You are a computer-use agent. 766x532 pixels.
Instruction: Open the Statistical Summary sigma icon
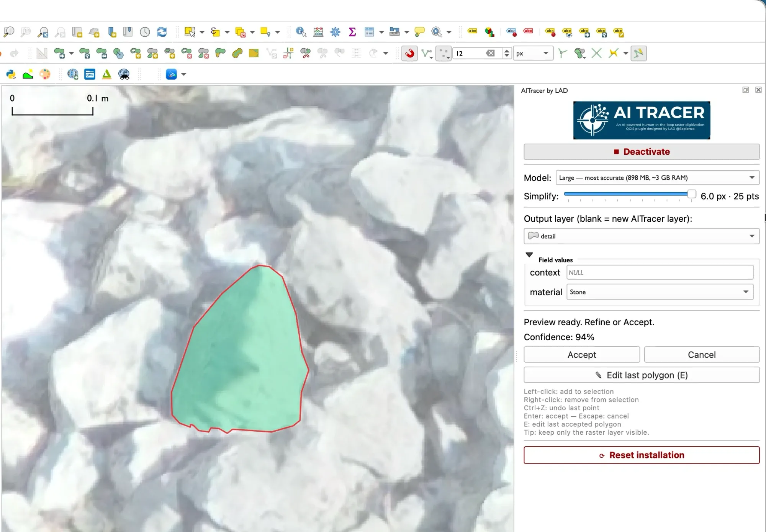point(352,32)
